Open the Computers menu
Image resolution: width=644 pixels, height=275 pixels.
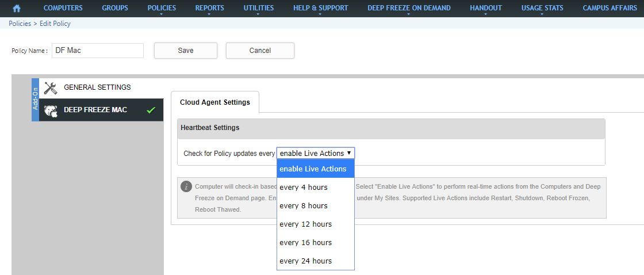click(63, 8)
